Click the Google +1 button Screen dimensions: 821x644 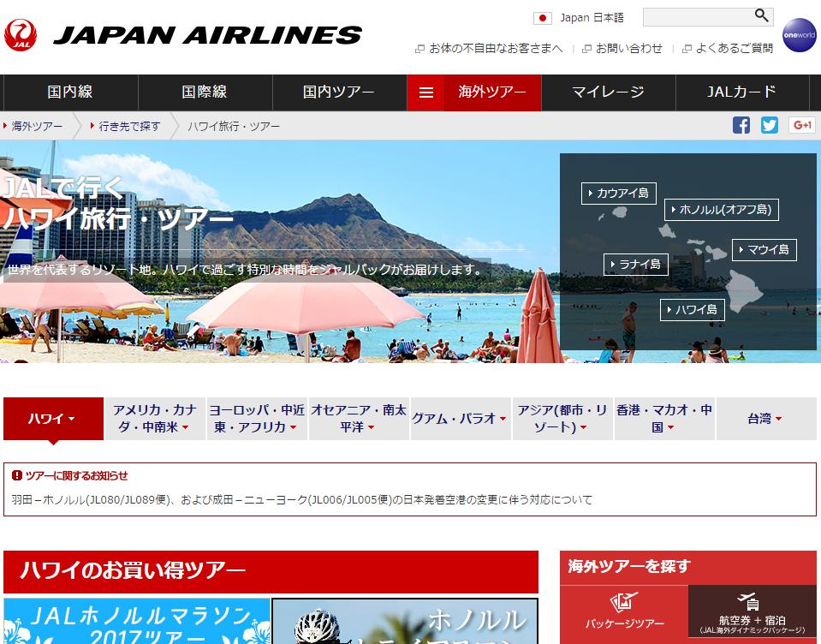pos(801,125)
